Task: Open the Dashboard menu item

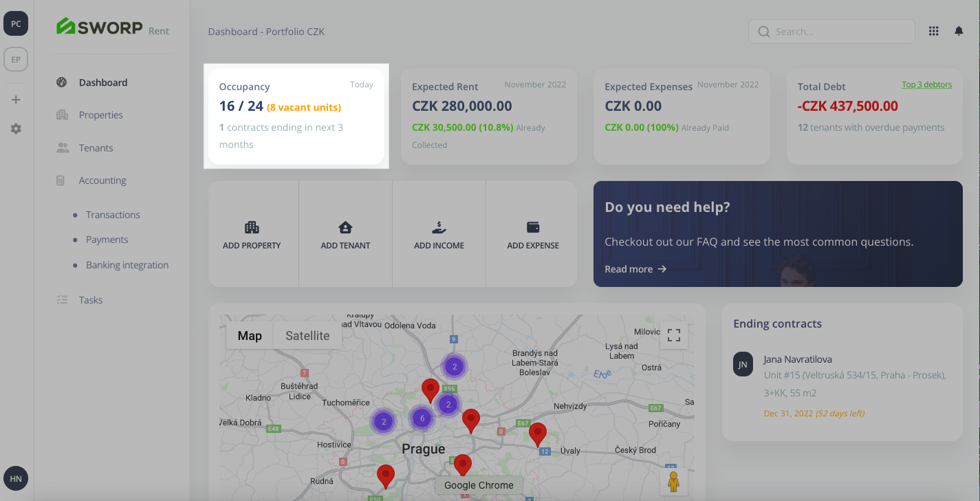Action: 102,82
